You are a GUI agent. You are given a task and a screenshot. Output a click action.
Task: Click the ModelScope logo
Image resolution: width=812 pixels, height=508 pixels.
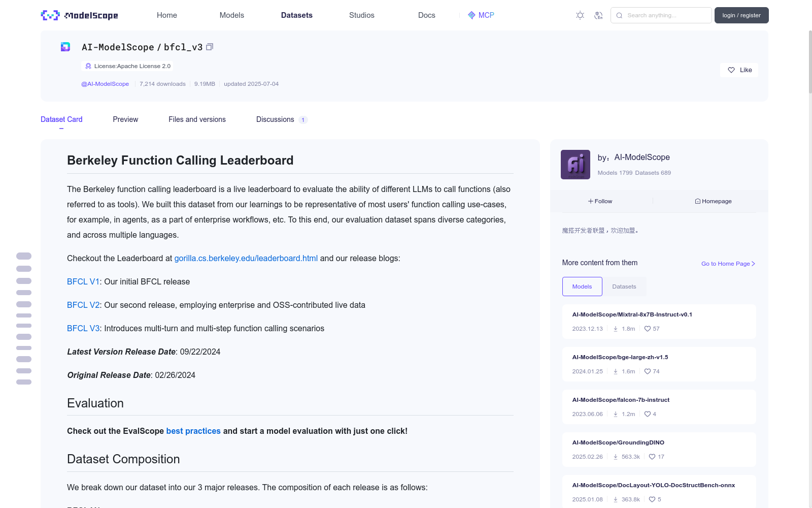click(x=79, y=15)
